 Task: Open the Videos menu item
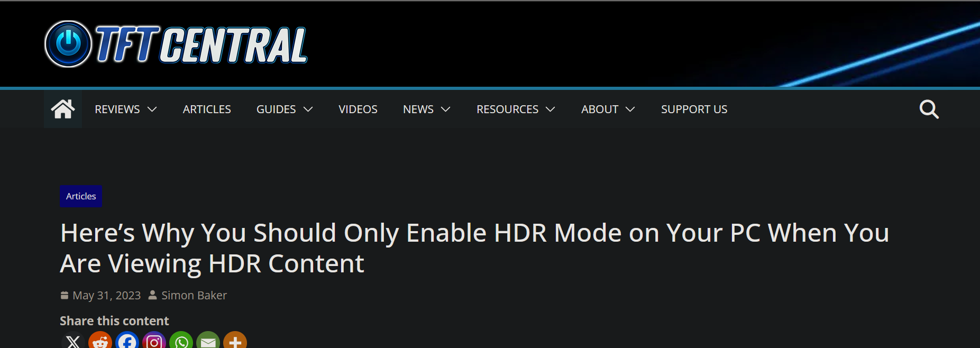point(358,109)
